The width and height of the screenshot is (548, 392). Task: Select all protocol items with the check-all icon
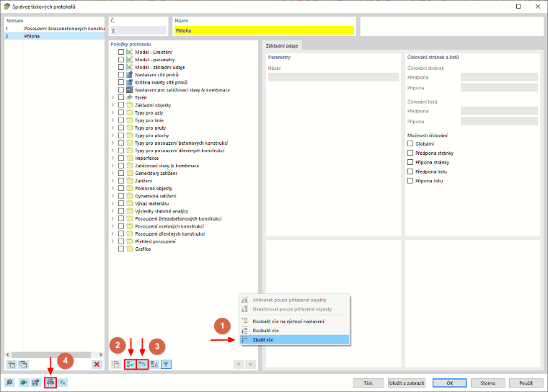pos(131,365)
